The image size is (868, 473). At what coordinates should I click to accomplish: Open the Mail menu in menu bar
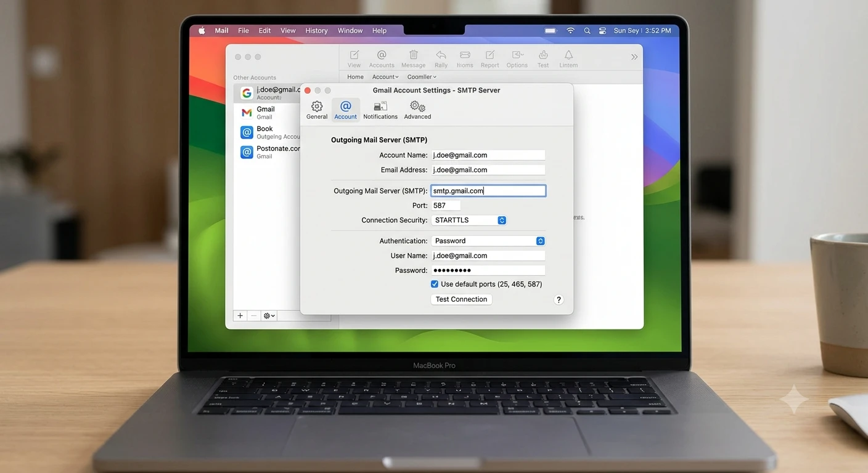tap(222, 31)
